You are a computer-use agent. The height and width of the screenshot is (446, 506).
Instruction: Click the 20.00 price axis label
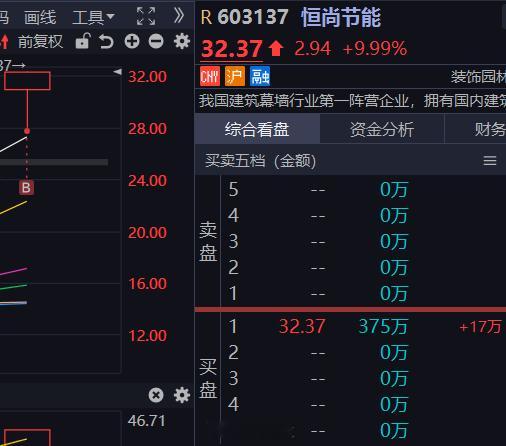click(148, 233)
